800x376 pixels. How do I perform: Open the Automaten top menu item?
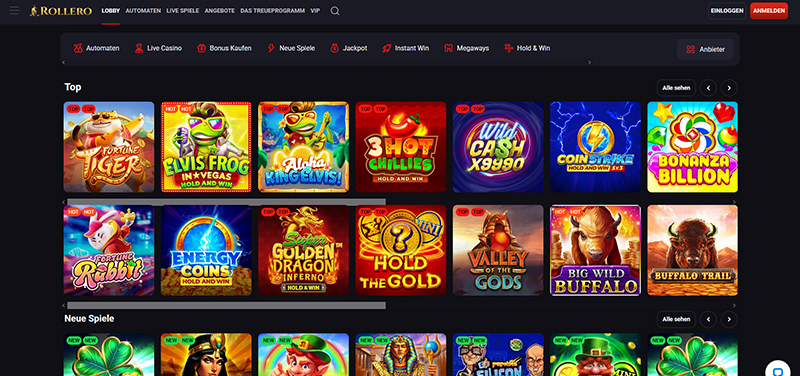pyautogui.click(x=143, y=11)
